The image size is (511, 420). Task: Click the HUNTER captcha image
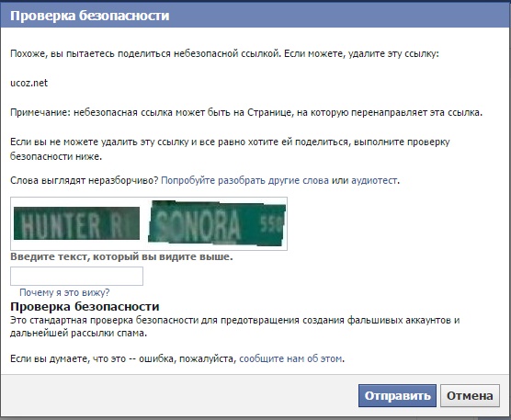pyautogui.click(x=76, y=223)
